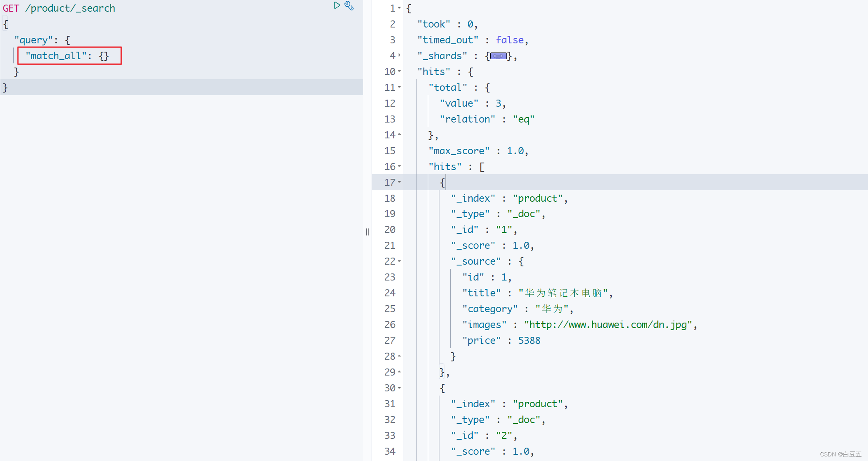Click the "_index" line at line 18
This screenshot has height=461, width=868.
[x=509, y=198]
